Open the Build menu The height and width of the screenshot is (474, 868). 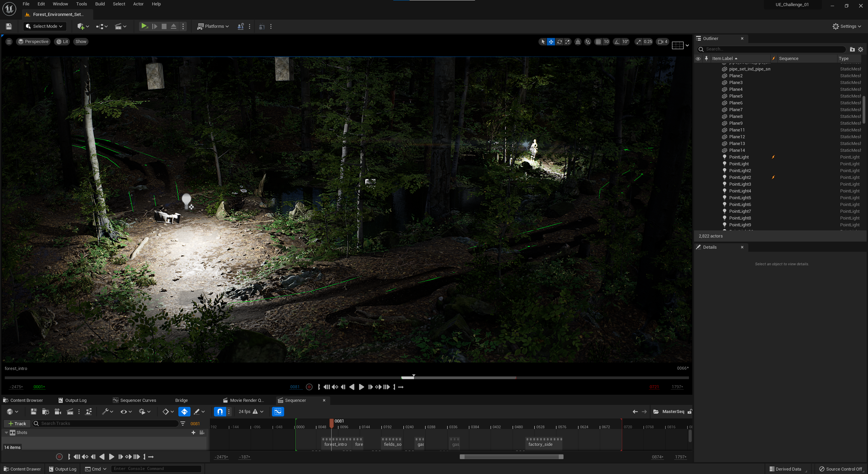point(100,4)
